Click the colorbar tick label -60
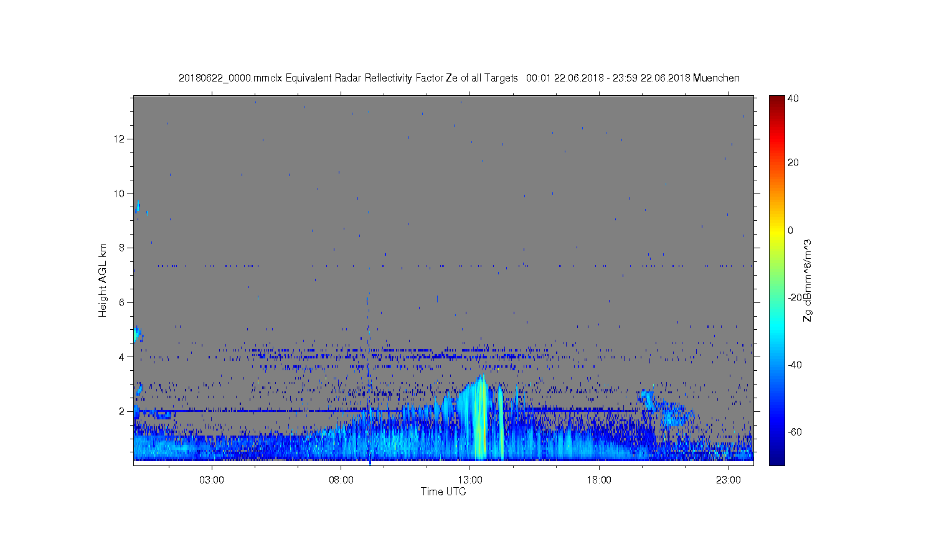The height and width of the screenshot is (560, 934). 795,432
